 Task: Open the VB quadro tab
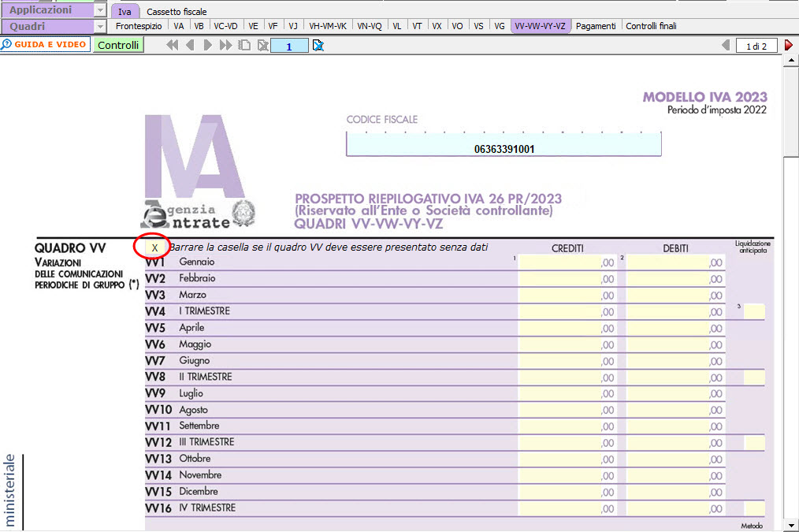pos(199,26)
